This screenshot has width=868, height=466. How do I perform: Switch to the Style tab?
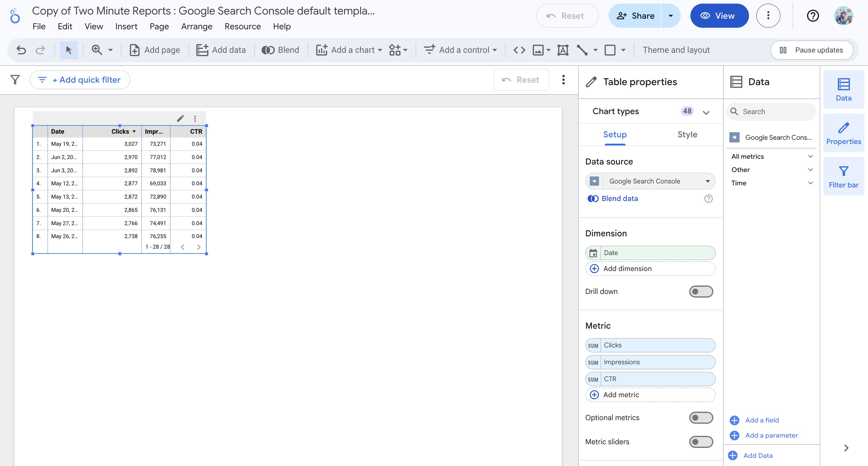pyautogui.click(x=687, y=135)
